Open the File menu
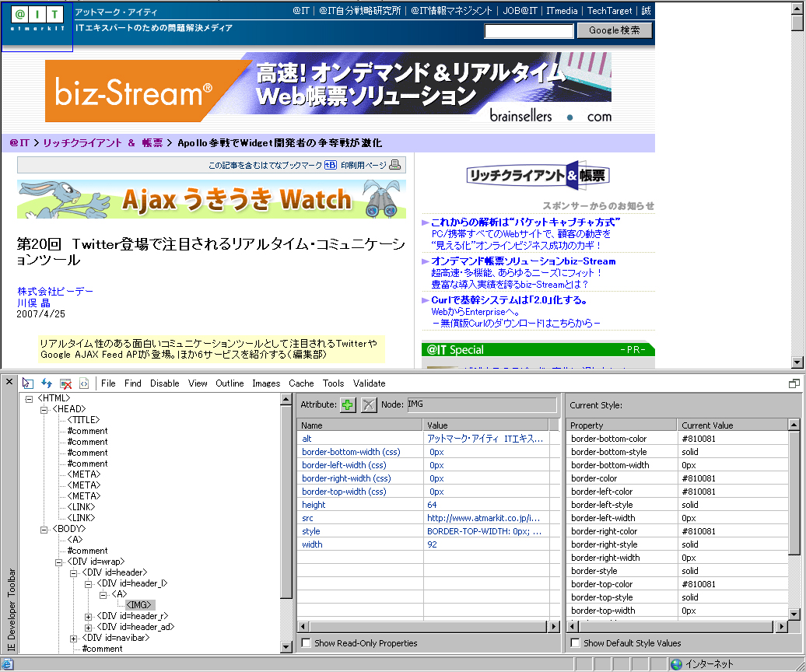The height and width of the screenshot is (672, 806). click(108, 383)
